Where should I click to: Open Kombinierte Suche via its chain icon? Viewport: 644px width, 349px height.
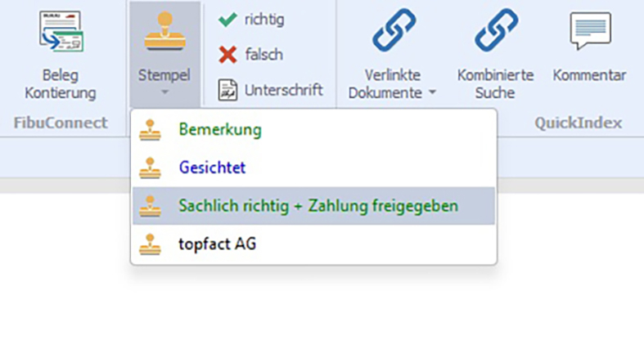[x=496, y=32]
